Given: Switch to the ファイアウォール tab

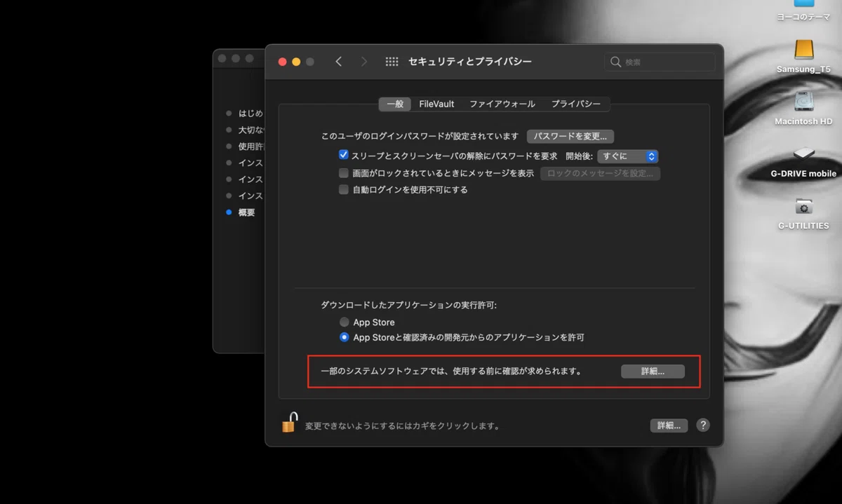Looking at the screenshot, I should click(x=502, y=104).
